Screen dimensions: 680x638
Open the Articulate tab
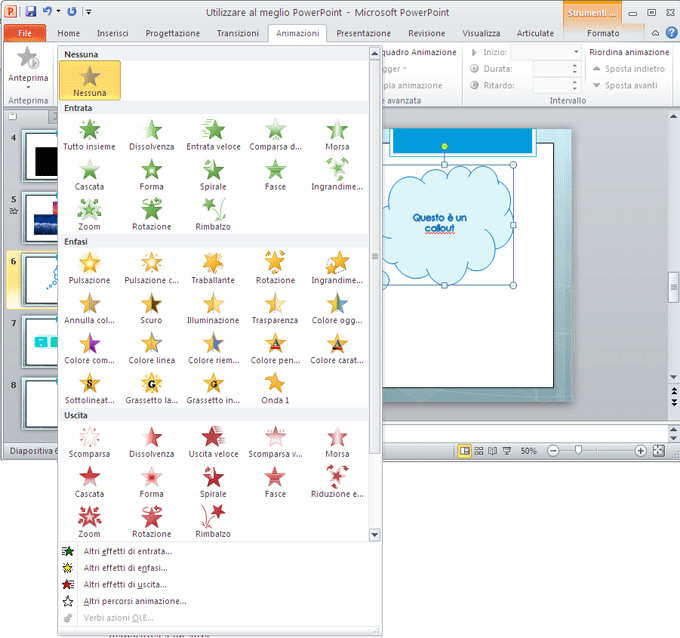pos(535,33)
